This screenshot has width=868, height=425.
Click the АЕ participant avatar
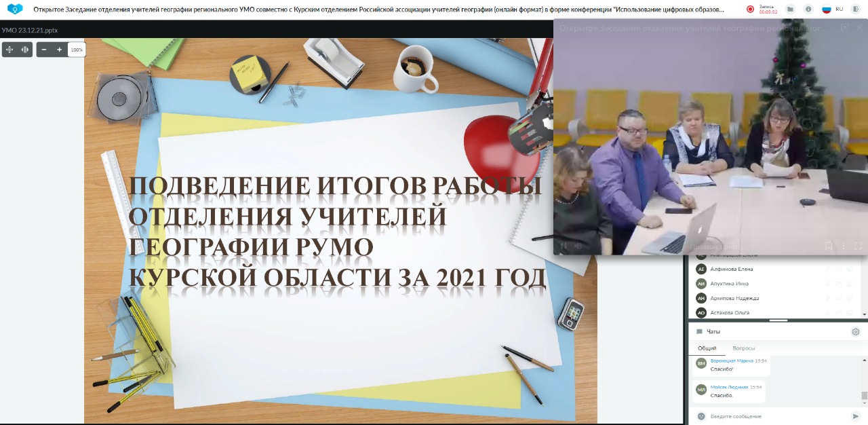pos(701,270)
